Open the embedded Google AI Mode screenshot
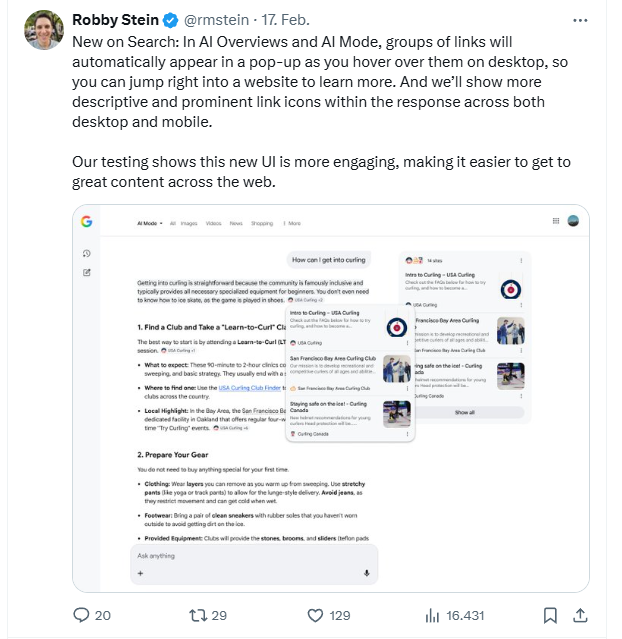 coord(330,400)
